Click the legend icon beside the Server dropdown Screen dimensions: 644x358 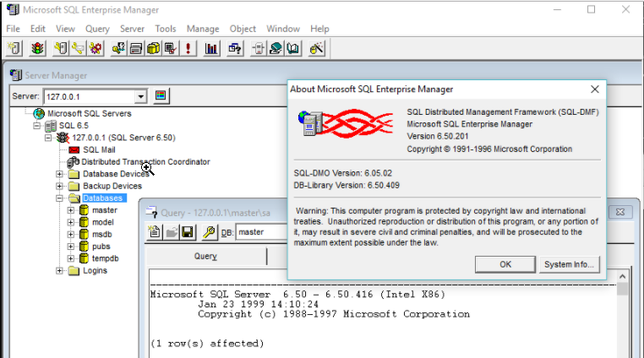pos(161,96)
